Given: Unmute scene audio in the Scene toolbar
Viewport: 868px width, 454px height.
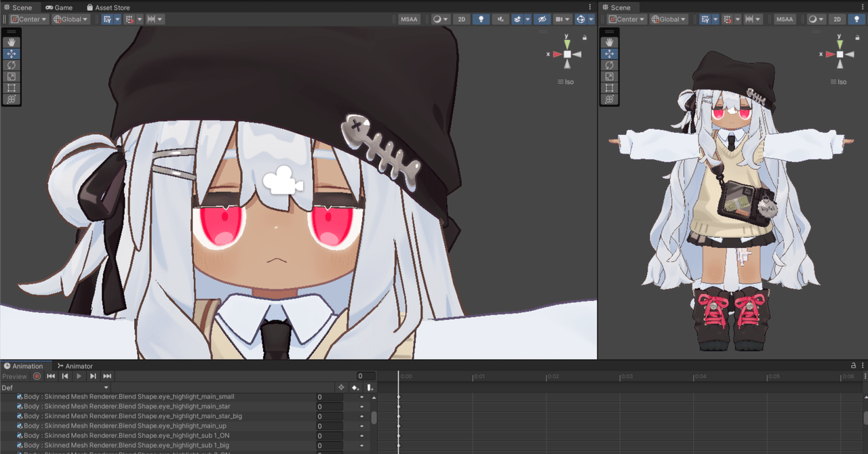Looking at the screenshot, I should pos(500,19).
